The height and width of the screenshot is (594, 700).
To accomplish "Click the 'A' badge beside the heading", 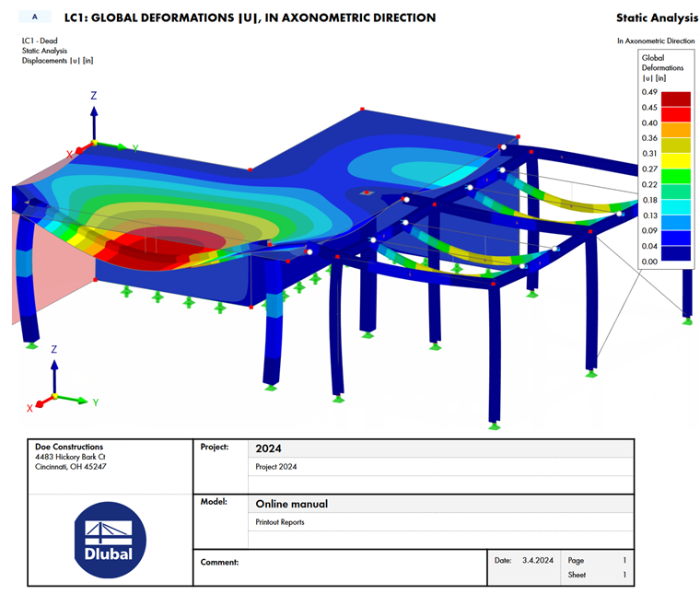I will pos(35,17).
